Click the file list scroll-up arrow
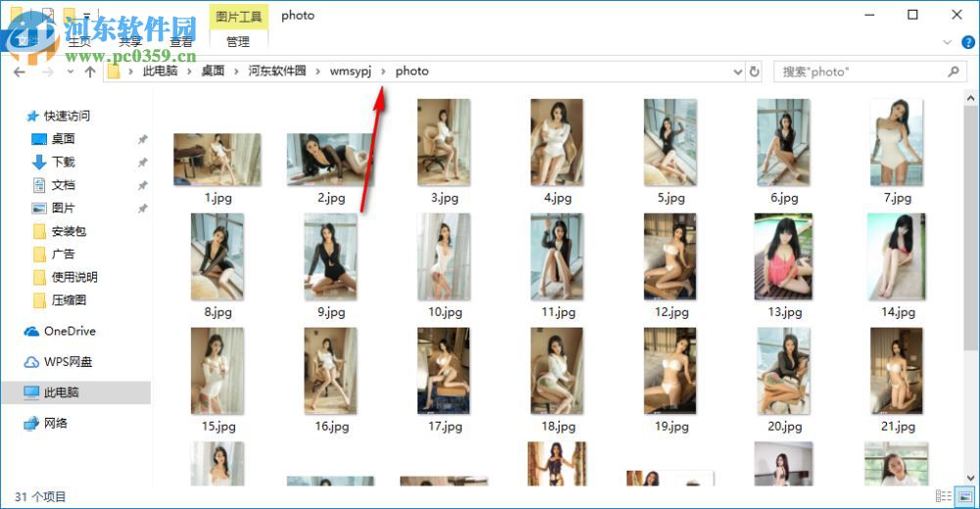Viewport: 980px width, 509px height. click(x=970, y=98)
